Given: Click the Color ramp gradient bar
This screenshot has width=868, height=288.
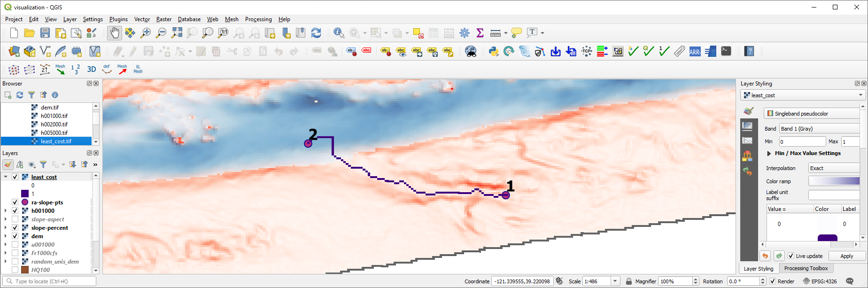Looking at the screenshot, I should [834, 181].
